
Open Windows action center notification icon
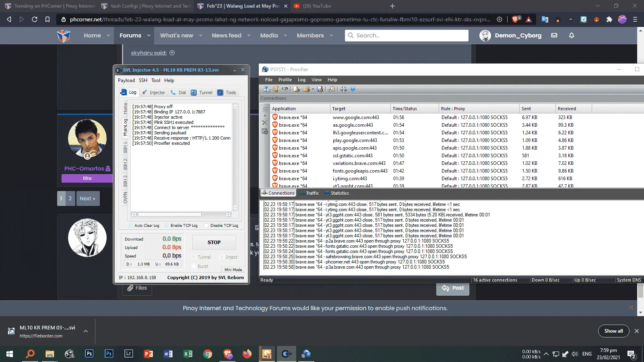[631, 354]
